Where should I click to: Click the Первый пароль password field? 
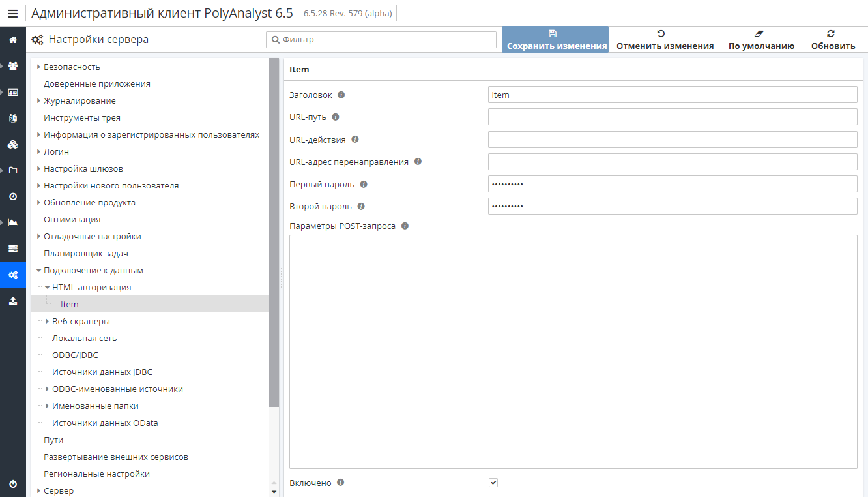(673, 184)
